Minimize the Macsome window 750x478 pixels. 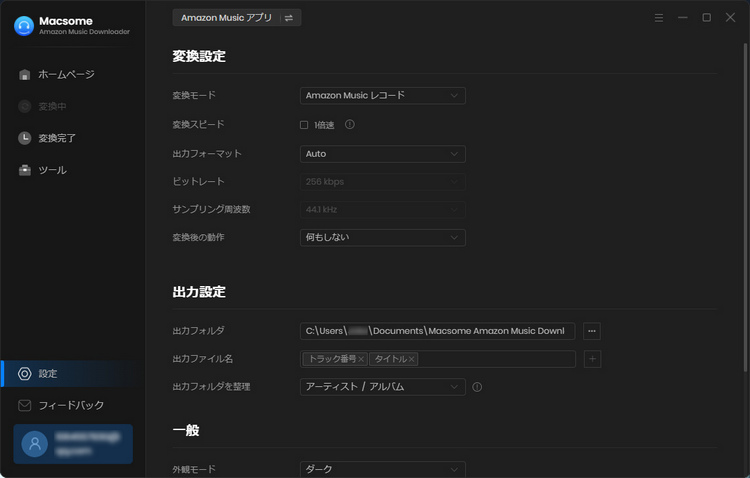pos(683,18)
